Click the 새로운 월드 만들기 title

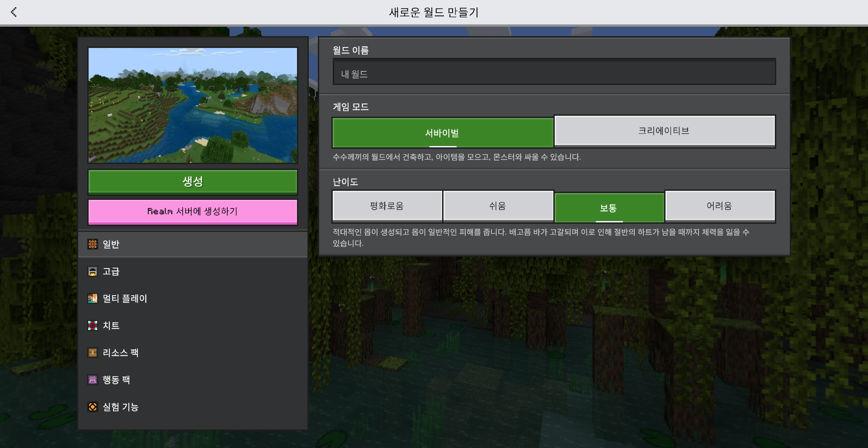click(434, 12)
